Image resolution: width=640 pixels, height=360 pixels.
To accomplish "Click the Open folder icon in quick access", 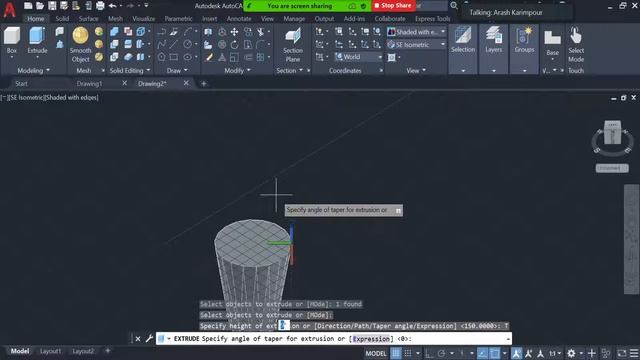I will click(40, 6).
